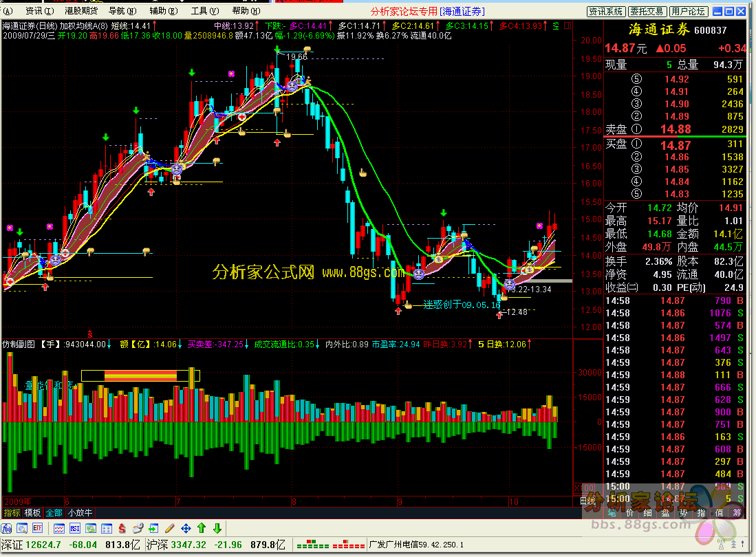Switch to the 指 index tab
This screenshot has height=557, width=756.
pyautogui.click(x=701, y=513)
